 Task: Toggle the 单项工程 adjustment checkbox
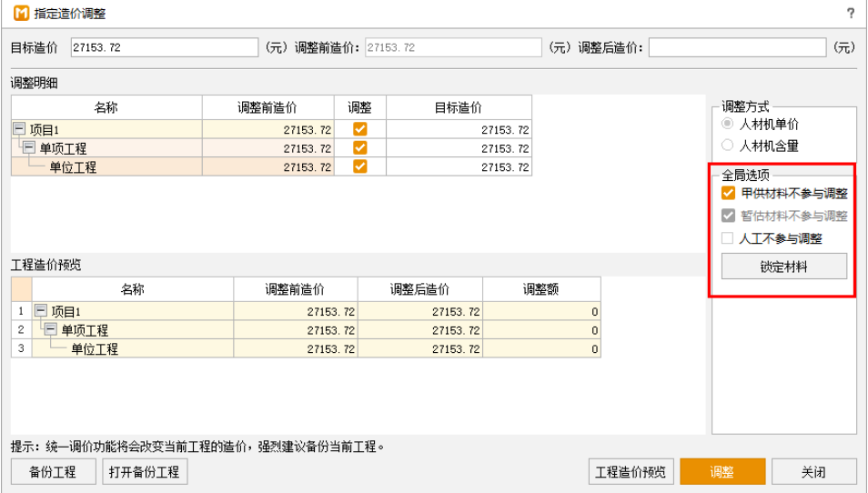(x=360, y=147)
